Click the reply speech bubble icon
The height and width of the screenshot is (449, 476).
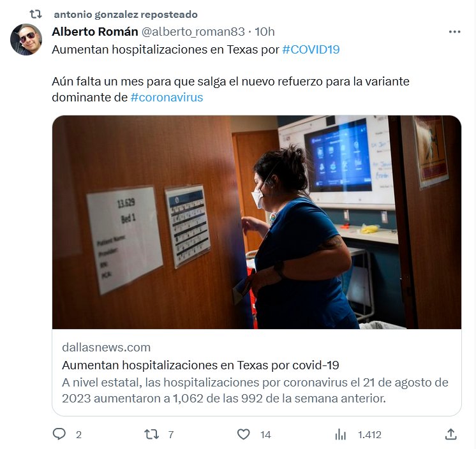coord(59,434)
